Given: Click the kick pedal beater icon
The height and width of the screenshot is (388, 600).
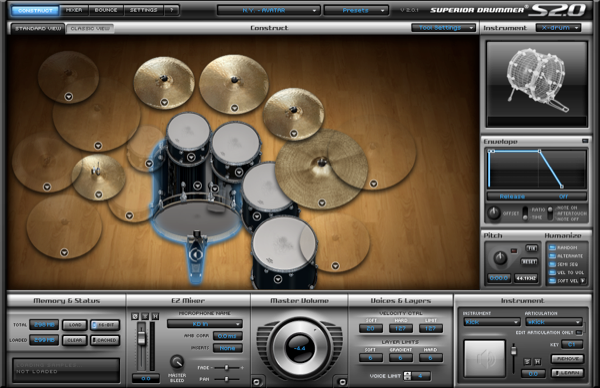Looking at the screenshot, I should [196, 254].
